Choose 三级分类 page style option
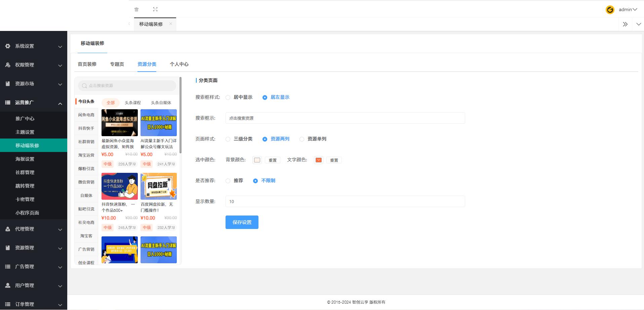 point(228,139)
